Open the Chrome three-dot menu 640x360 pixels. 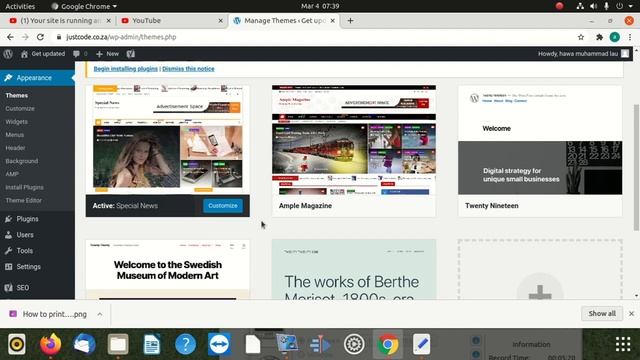pos(630,37)
